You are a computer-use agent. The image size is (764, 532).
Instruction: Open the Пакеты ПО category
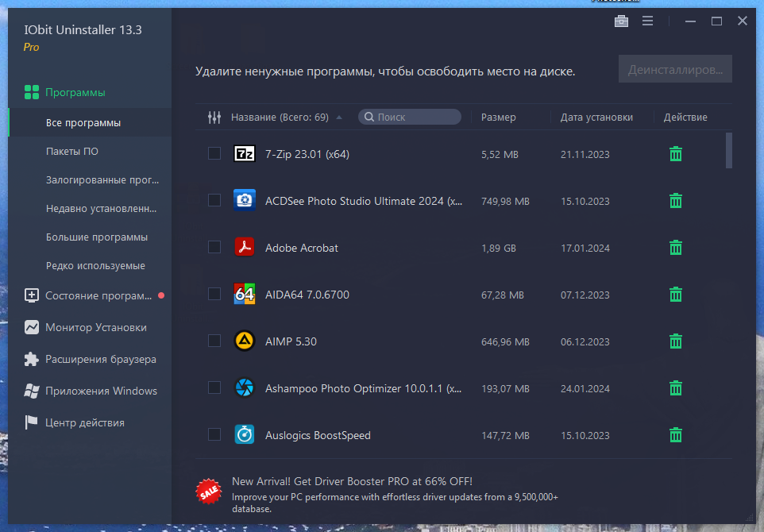tap(90, 152)
